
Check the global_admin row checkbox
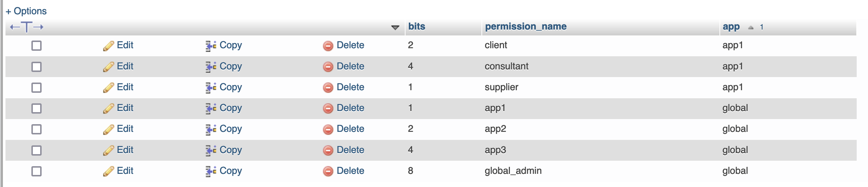(37, 171)
